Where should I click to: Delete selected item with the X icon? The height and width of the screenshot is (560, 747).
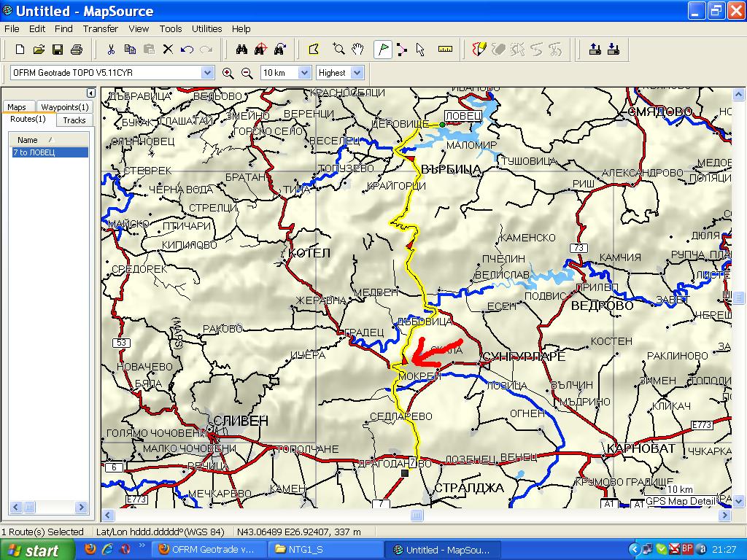168,49
